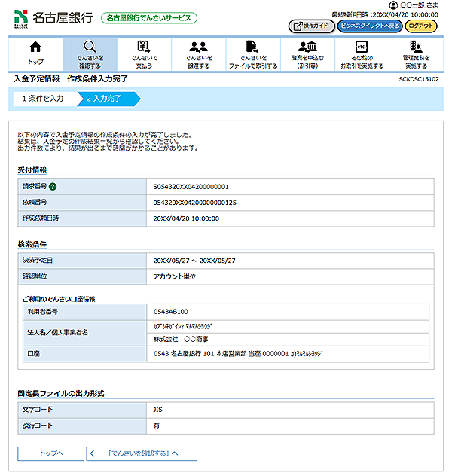Open 融資を申込む(割引等) bank icon

tap(307, 48)
